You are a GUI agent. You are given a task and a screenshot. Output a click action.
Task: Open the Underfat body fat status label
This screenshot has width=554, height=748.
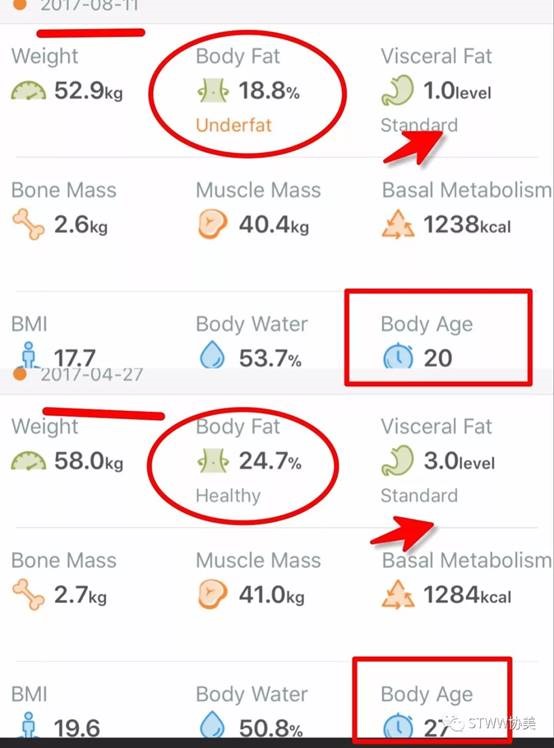click(x=233, y=125)
